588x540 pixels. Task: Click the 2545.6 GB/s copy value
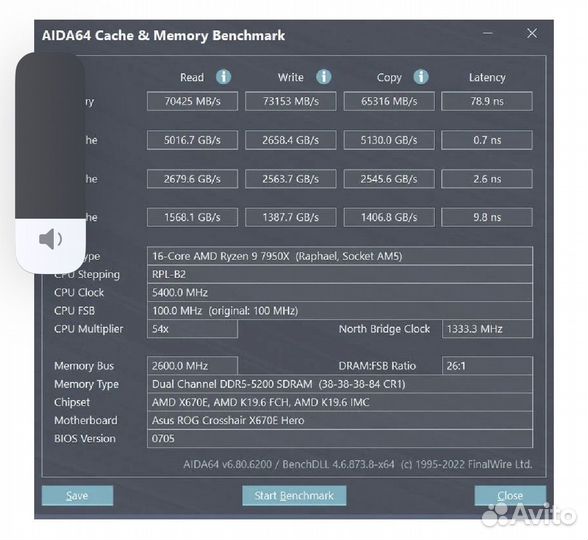click(389, 179)
